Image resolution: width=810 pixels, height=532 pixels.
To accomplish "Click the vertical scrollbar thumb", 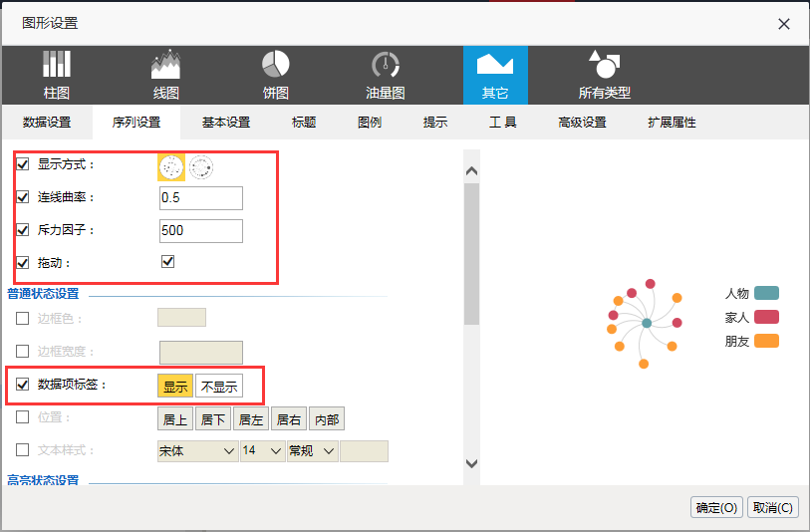I will (x=471, y=254).
